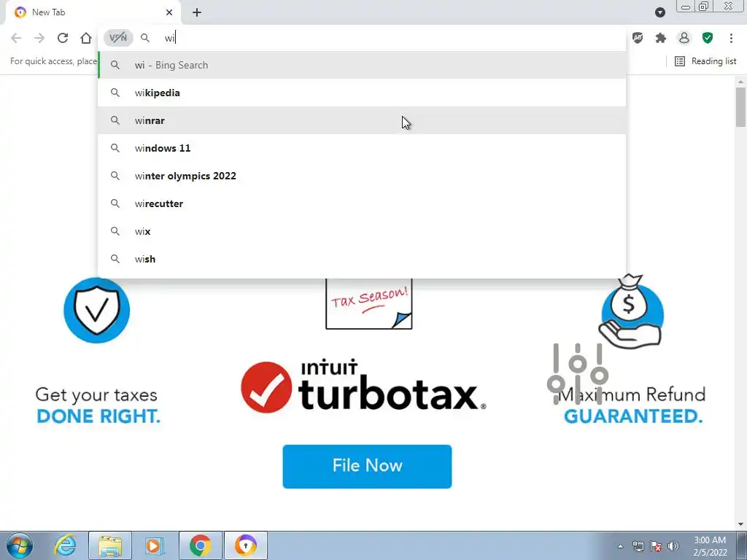Open Windows Media Player from taskbar
This screenshot has height=560, width=747.
(x=155, y=545)
